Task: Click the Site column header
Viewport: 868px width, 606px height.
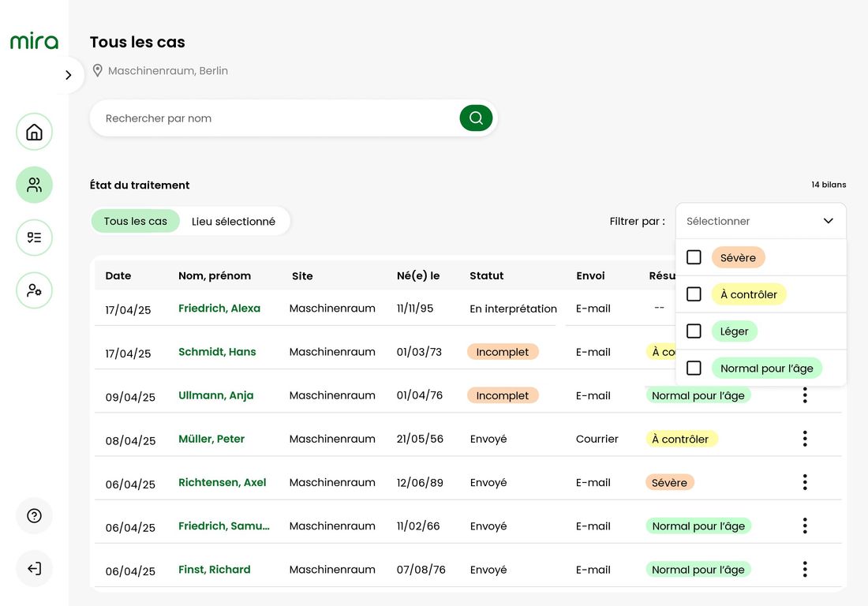Action: click(x=302, y=275)
